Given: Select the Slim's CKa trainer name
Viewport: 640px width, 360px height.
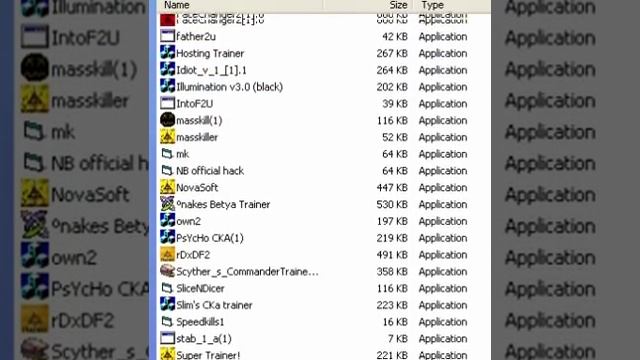Looking at the screenshot, I should (x=214, y=305).
